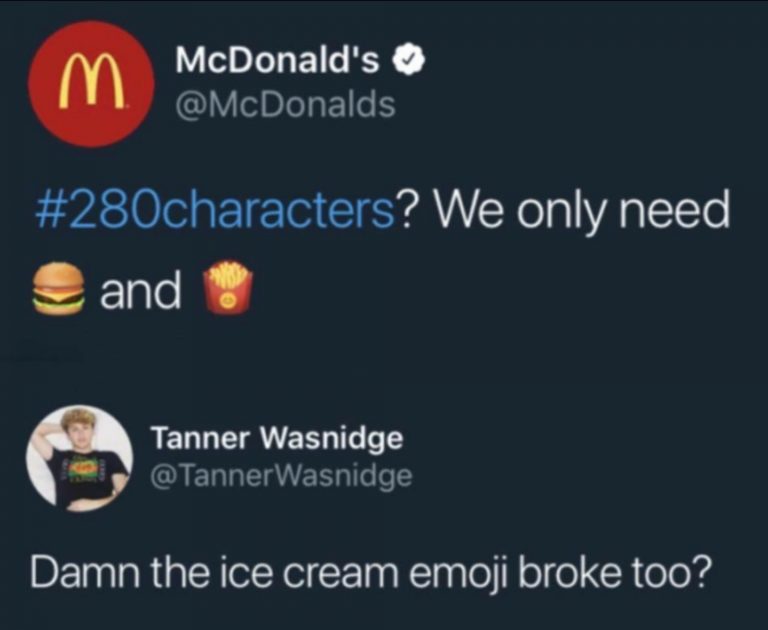Screen dimensions: 768x630
Task: Open the #280characters hashtag
Action: [x=215, y=212]
